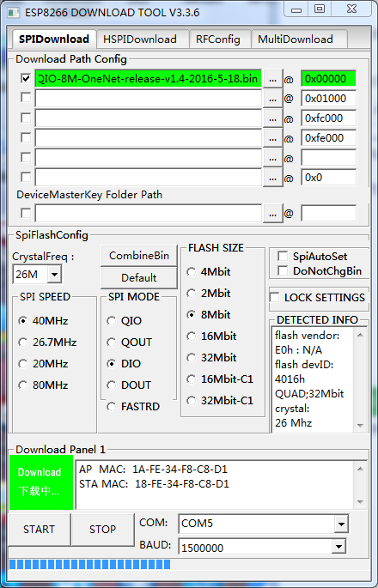Click browse button beside 0x01000 address
This screenshot has width=378, height=588.
point(273,99)
